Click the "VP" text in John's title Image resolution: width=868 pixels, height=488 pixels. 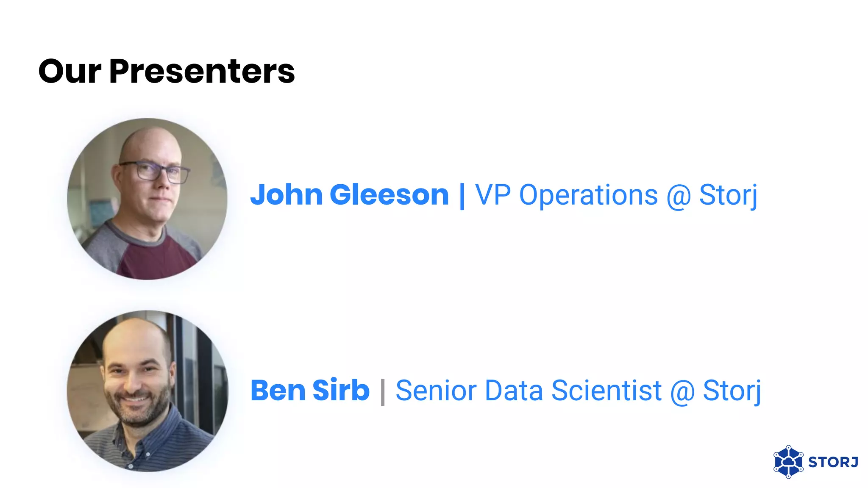(492, 195)
